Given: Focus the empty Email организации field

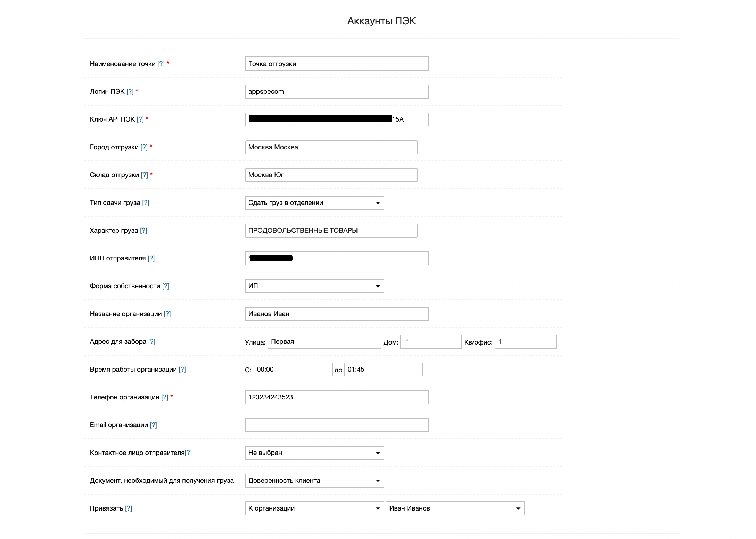Looking at the screenshot, I should pyautogui.click(x=337, y=425).
